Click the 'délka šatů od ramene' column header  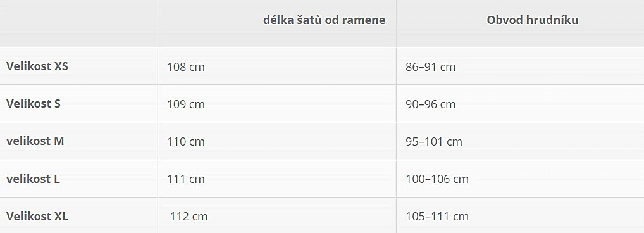tap(324, 20)
